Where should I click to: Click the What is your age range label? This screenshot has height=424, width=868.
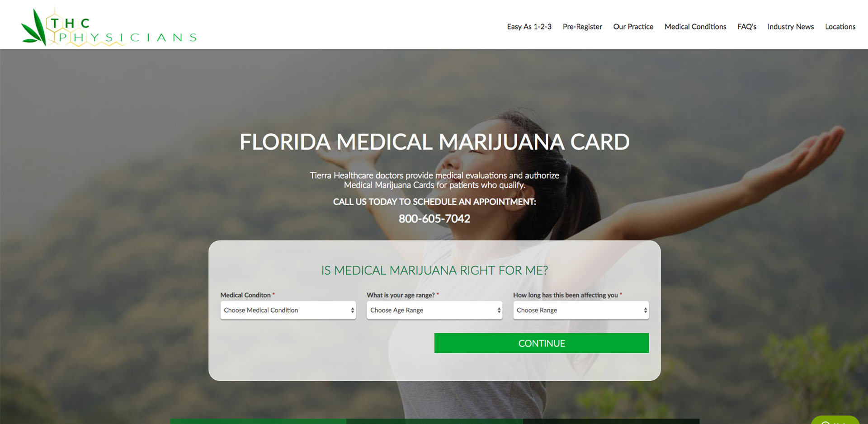[x=401, y=295]
